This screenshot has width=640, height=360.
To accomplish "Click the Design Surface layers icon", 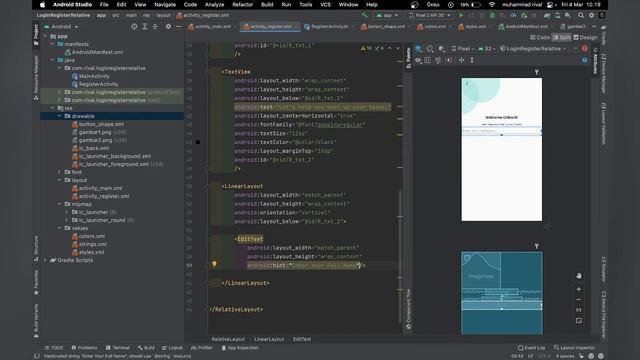I will (x=418, y=49).
